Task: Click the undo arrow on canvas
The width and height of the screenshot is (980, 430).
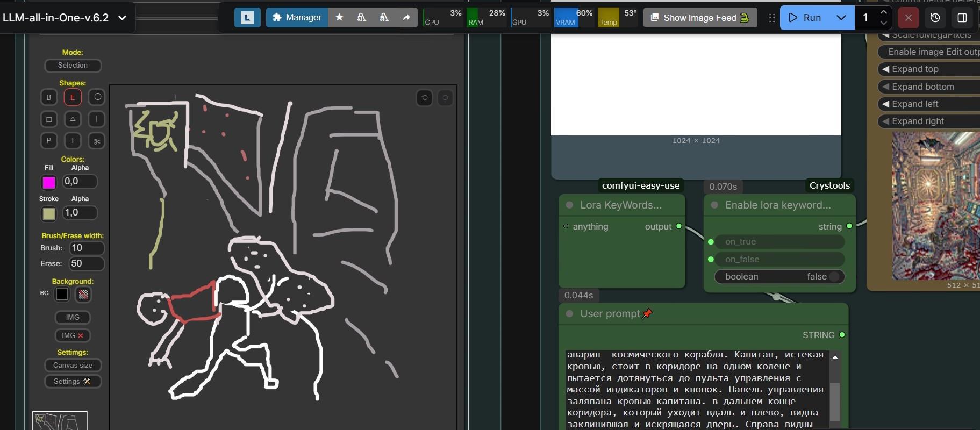Action: (425, 98)
